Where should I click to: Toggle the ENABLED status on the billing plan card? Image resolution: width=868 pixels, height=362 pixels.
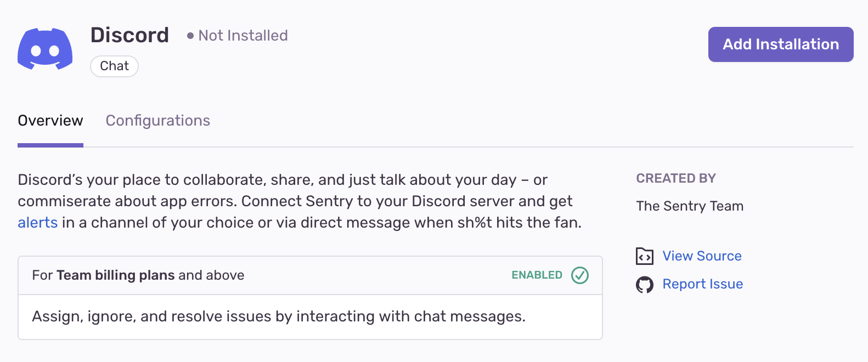pyautogui.click(x=580, y=275)
